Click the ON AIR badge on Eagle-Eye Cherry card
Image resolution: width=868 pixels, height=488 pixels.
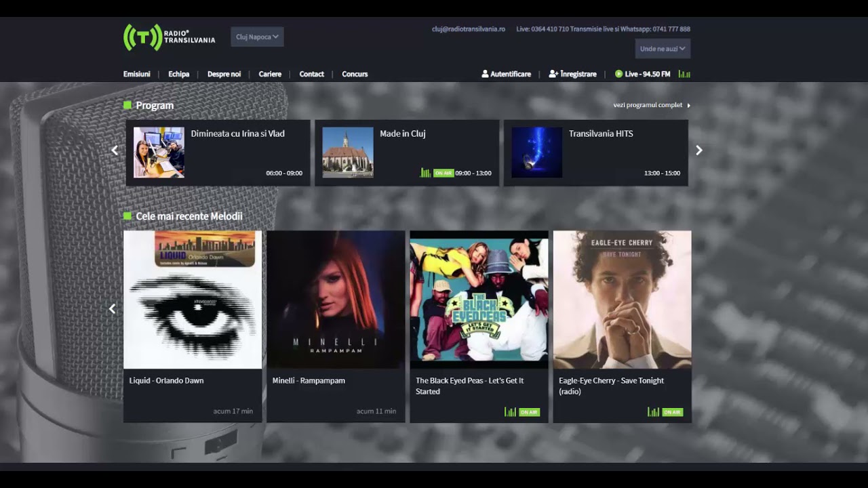[x=672, y=412]
